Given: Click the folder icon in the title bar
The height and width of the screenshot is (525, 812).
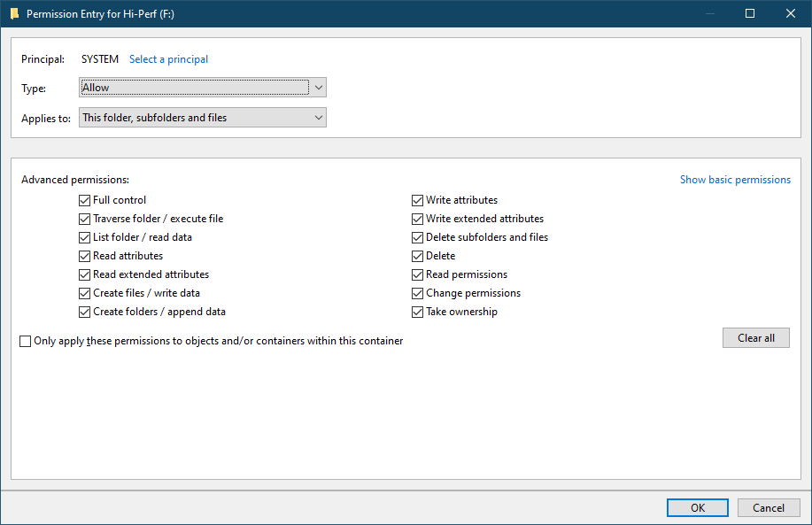Looking at the screenshot, I should (14, 13).
